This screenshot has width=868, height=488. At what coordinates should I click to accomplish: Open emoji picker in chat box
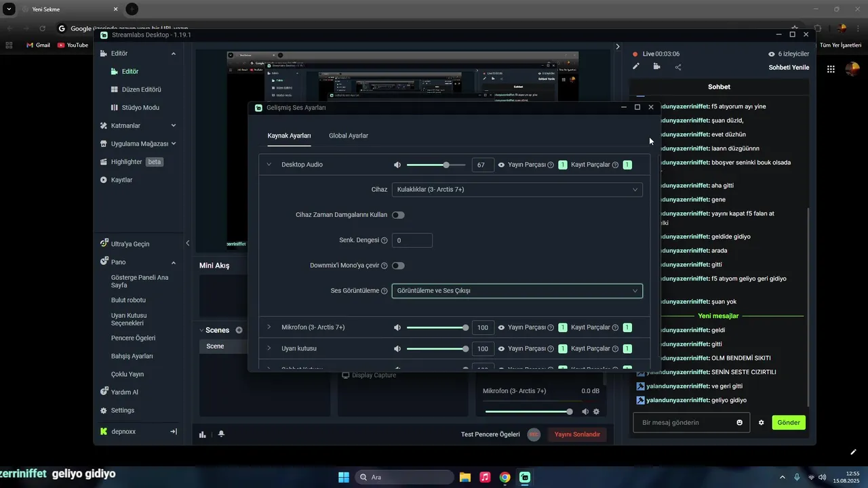click(739, 422)
